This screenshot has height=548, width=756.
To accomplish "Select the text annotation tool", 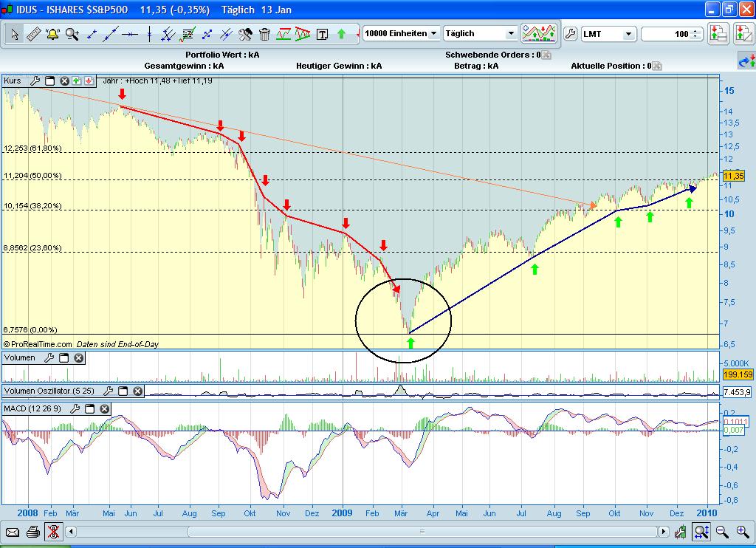I will [322, 34].
